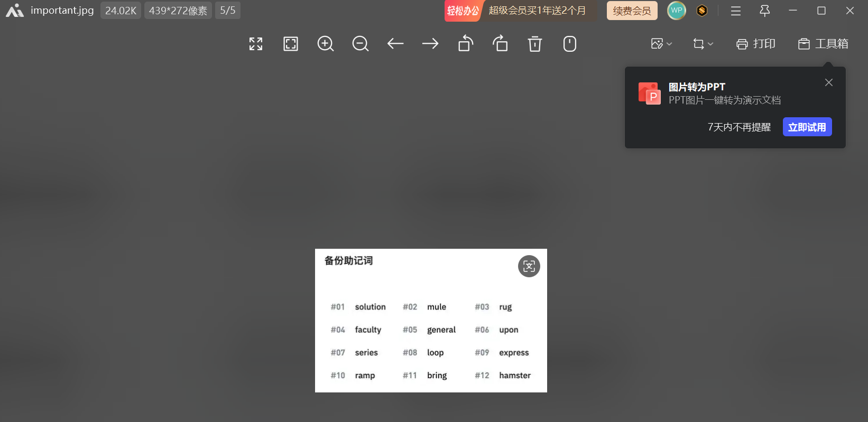Go to the previous image
The height and width of the screenshot is (422, 868).
tap(395, 44)
